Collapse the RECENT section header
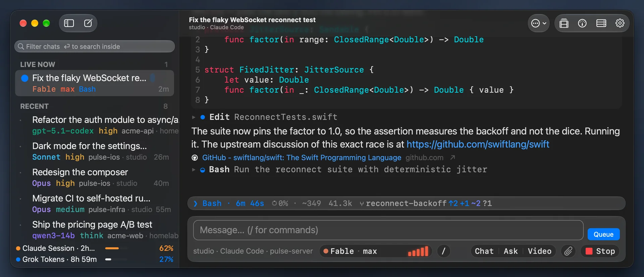This screenshot has height=277, width=644. click(x=34, y=106)
